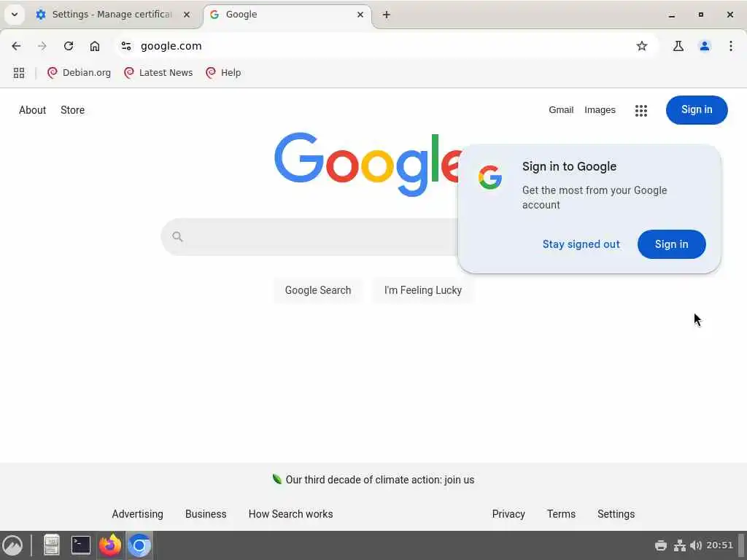Click the header Sign in button
Viewport: 747px width, 560px height.
[x=697, y=110]
